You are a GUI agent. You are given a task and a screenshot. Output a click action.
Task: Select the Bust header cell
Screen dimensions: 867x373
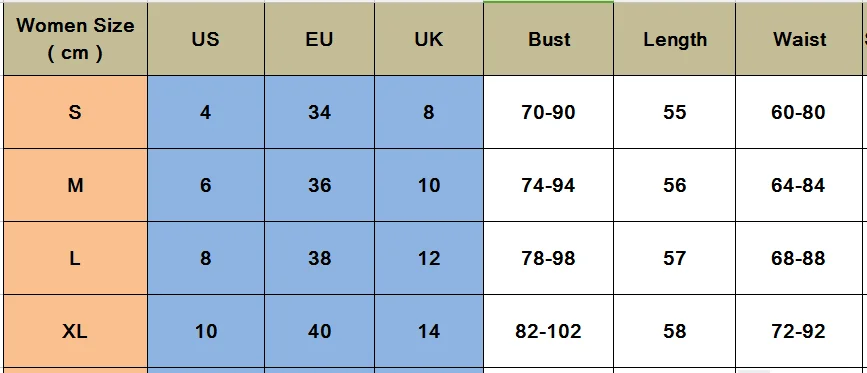point(549,39)
